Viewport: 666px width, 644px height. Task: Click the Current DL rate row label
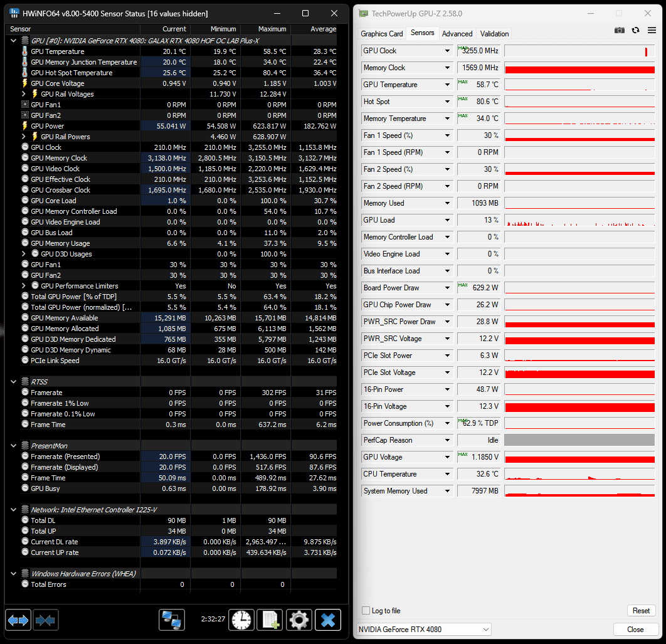pyautogui.click(x=55, y=542)
